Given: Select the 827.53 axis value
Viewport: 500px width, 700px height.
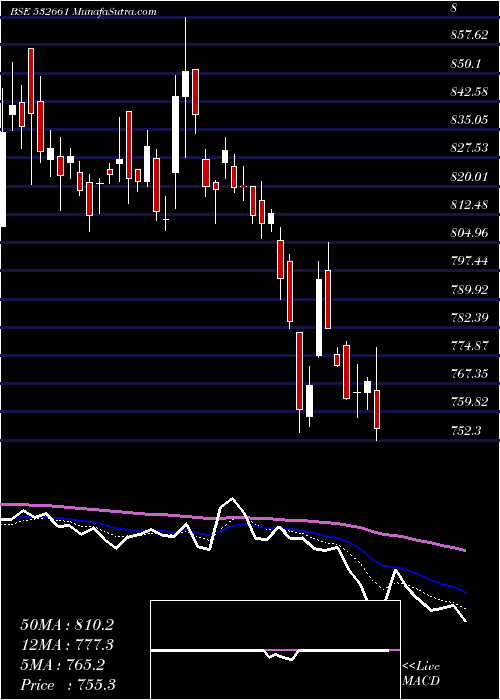Looking at the screenshot, I should point(469,148).
